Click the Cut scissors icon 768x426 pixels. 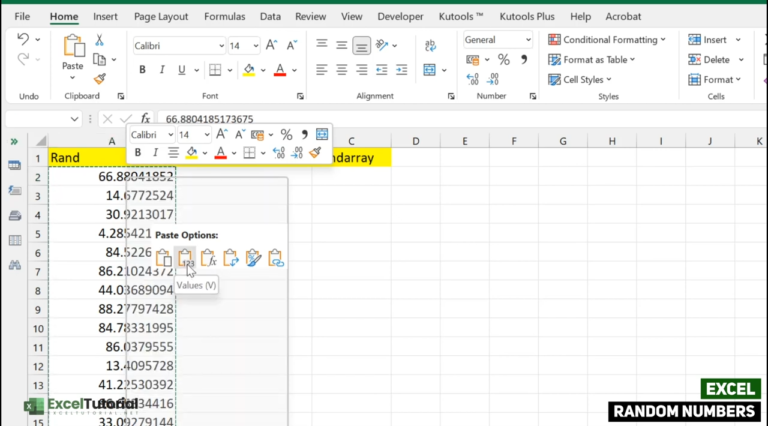(x=99, y=40)
